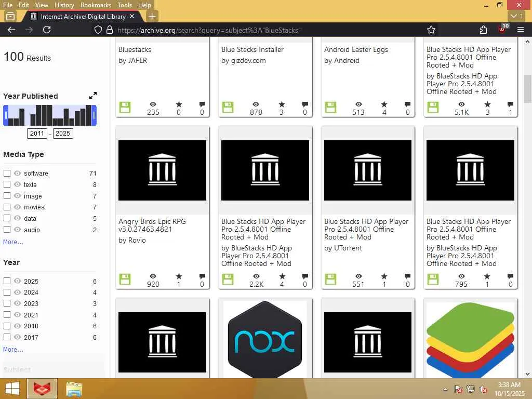This screenshot has width=532, height=399.
Task: Click software icon on Bluestacks JAFER card
Action: [x=125, y=107]
